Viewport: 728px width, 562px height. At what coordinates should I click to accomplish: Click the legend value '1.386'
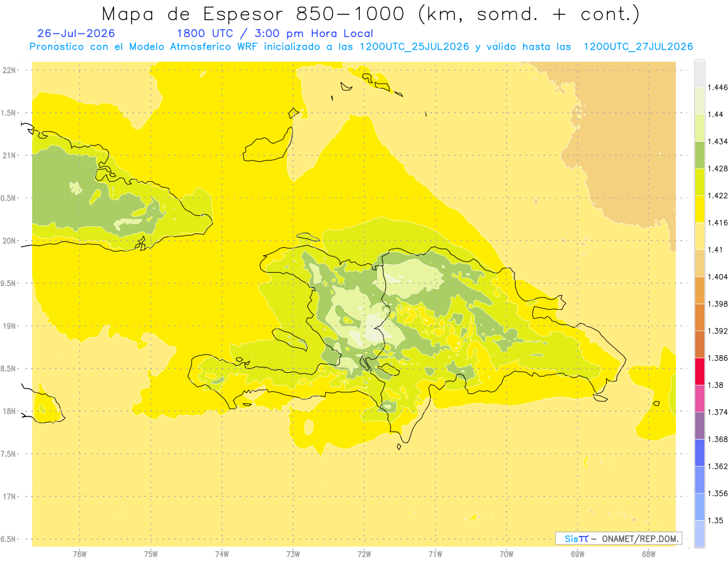(x=718, y=358)
